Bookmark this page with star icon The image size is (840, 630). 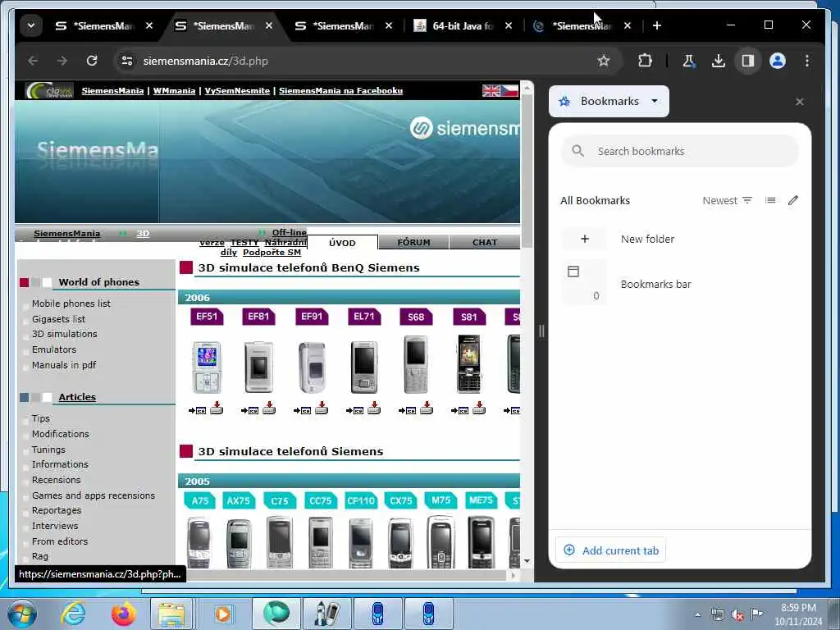click(604, 61)
